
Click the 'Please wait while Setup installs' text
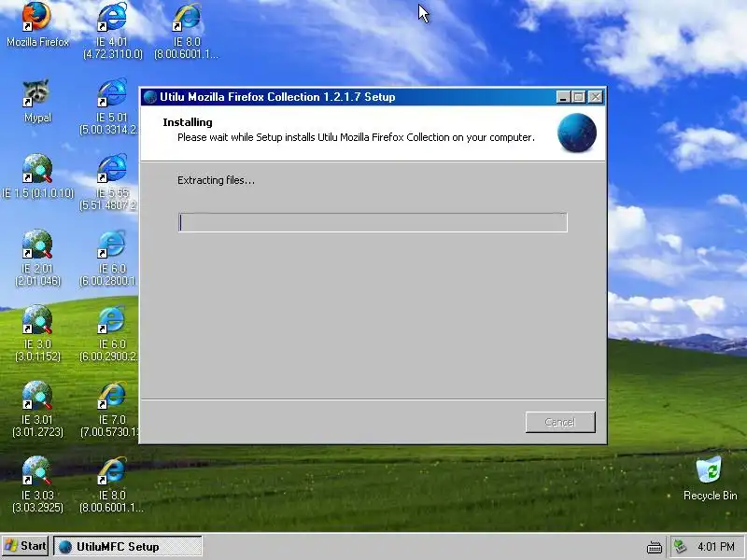356,137
